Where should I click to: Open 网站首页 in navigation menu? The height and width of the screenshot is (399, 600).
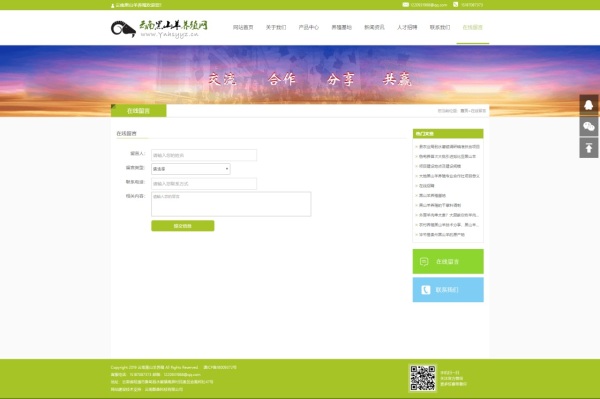coord(243,27)
